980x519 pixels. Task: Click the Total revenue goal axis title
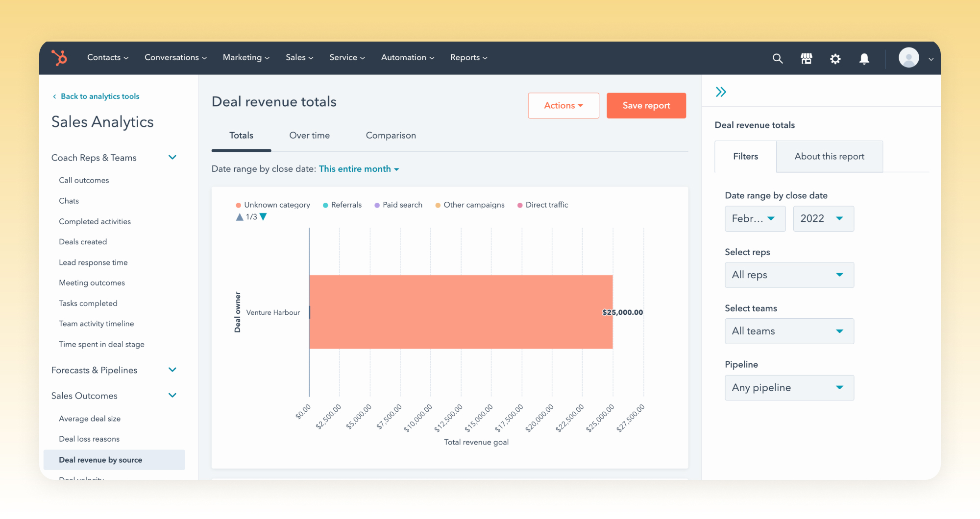pyautogui.click(x=476, y=442)
